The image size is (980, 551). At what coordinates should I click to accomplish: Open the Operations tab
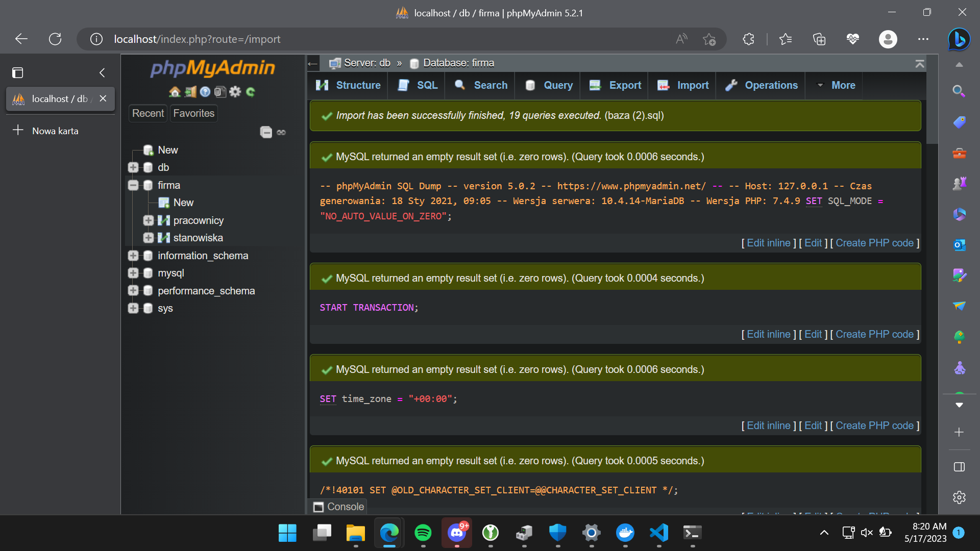761,85
